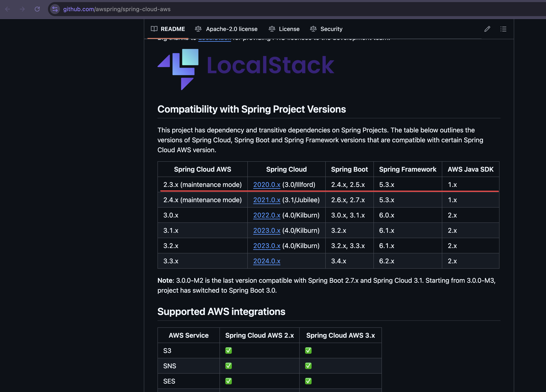The image size is (546, 392).
Task: Click S3 checkmark under Spring Cloud AWS 2.x
Action: [x=228, y=351]
